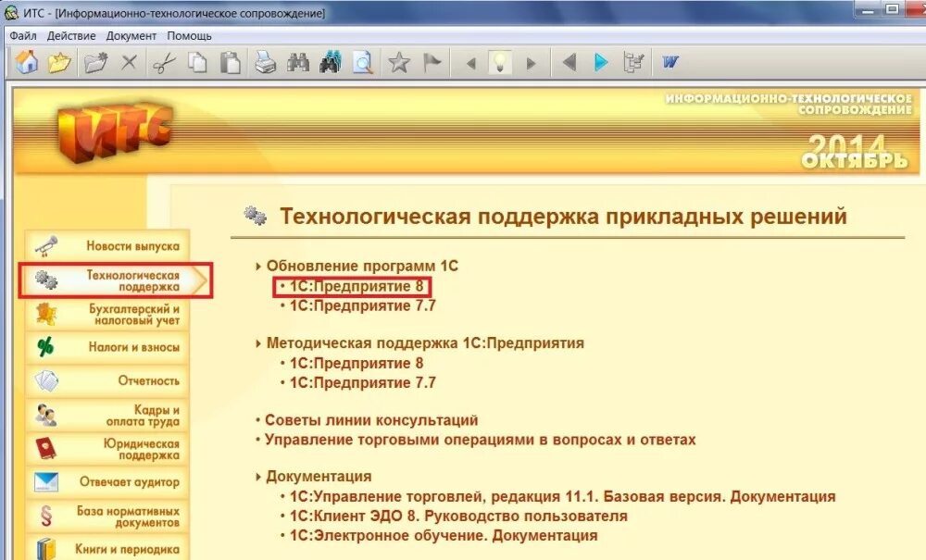Open Новости выпуска sidebar section
926x560 pixels.
107,245
